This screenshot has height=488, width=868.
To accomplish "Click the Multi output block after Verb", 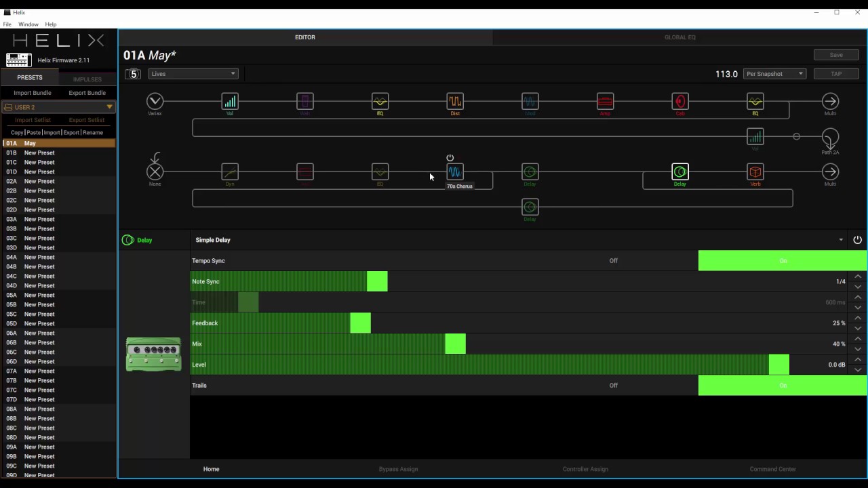I will click(x=830, y=172).
